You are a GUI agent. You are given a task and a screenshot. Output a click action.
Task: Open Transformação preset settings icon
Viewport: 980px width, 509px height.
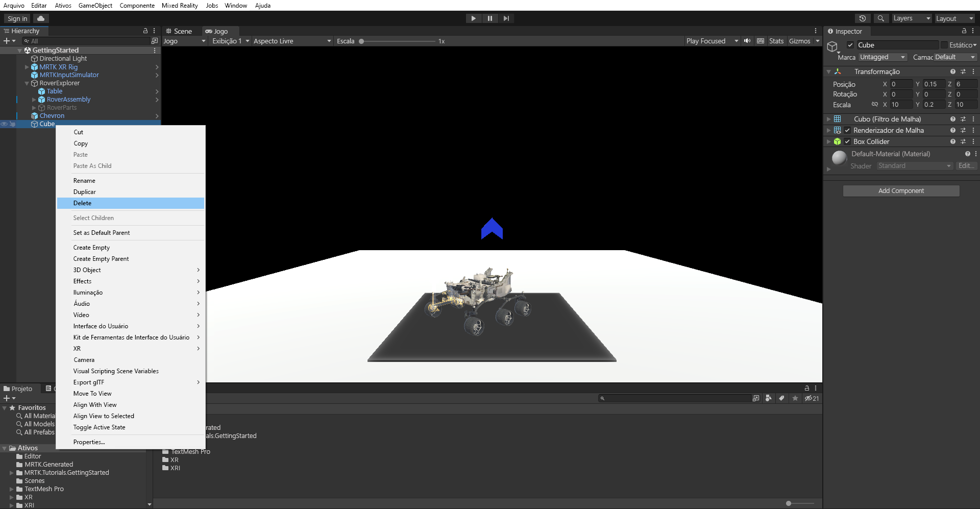pos(963,71)
